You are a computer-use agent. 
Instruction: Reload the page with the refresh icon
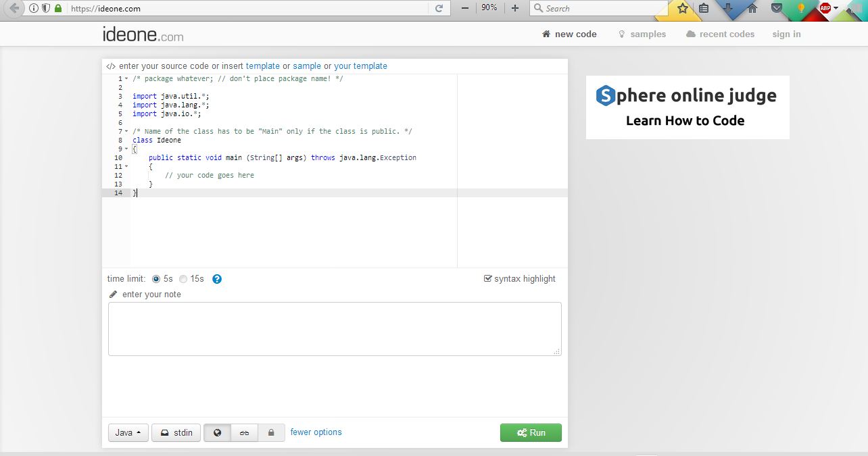[439, 9]
